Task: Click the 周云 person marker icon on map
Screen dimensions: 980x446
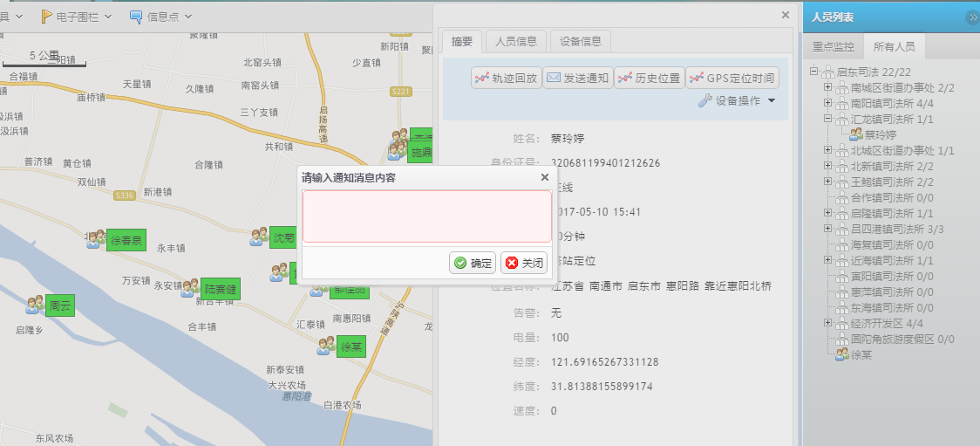Action: [x=35, y=305]
